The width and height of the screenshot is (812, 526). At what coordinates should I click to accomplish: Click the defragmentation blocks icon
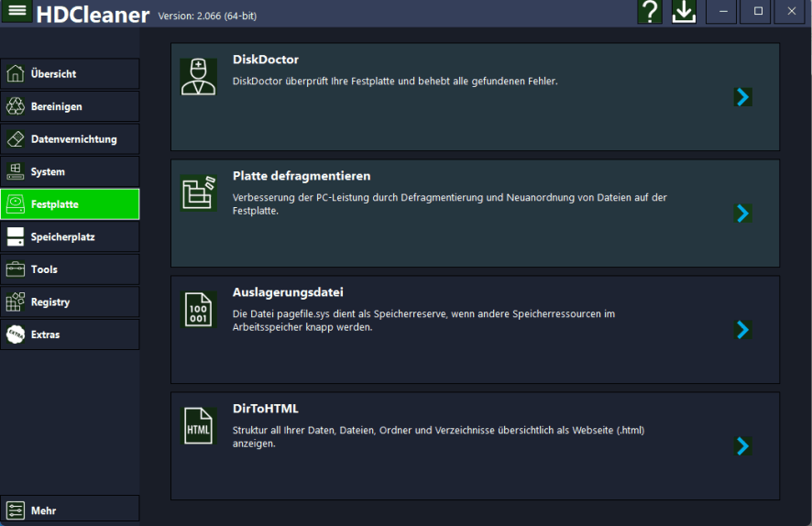[x=198, y=193]
